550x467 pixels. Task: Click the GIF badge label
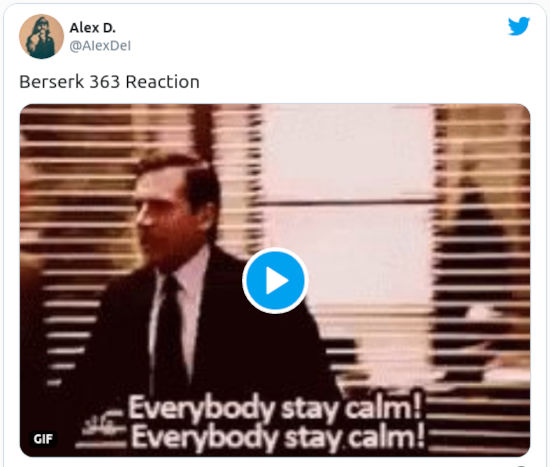(43, 439)
